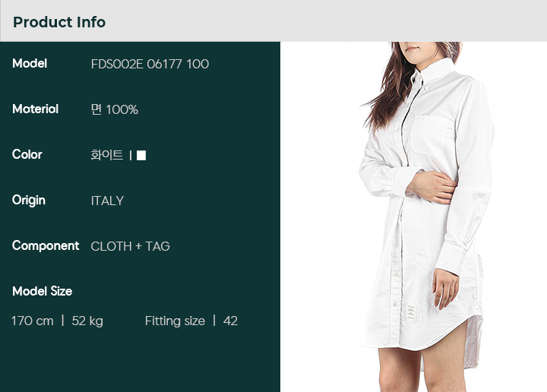This screenshot has width=547, height=392.
Task: Select the white color swatch square
Action: click(x=141, y=156)
